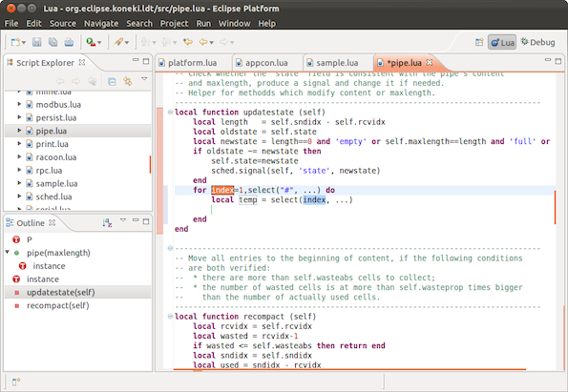Click the Save All toolbar icon

point(53,42)
